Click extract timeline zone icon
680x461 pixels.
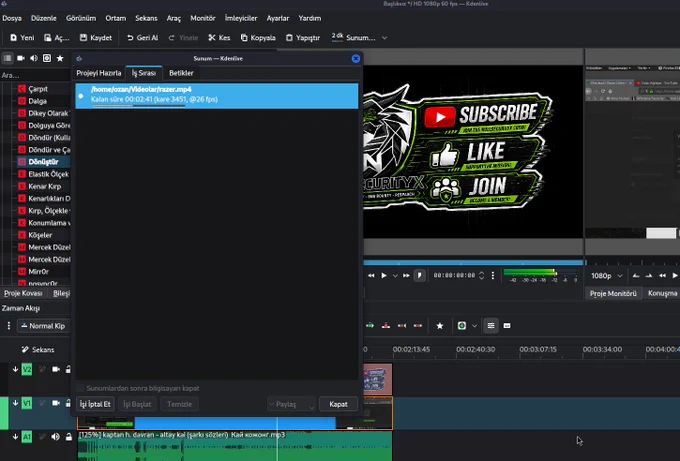(x=402, y=326)
